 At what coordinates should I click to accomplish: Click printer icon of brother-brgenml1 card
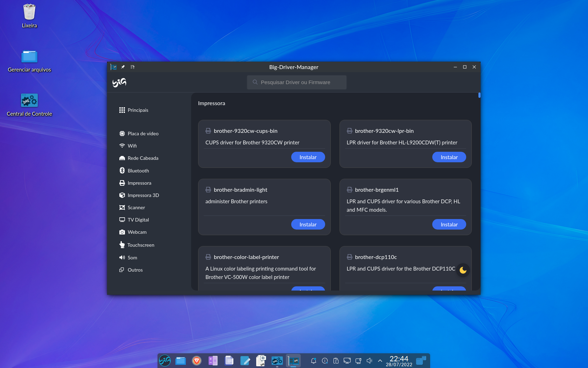pyautogui.click(x=349, y=190)
